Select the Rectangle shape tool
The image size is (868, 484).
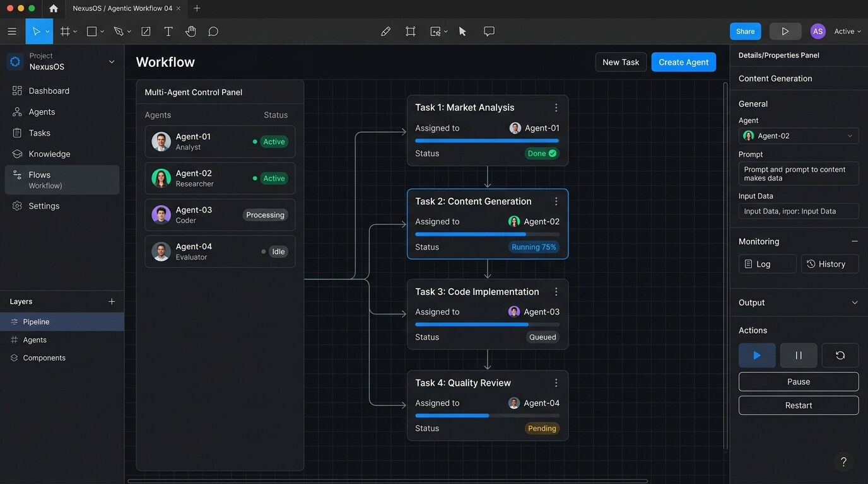click(91, 32)
